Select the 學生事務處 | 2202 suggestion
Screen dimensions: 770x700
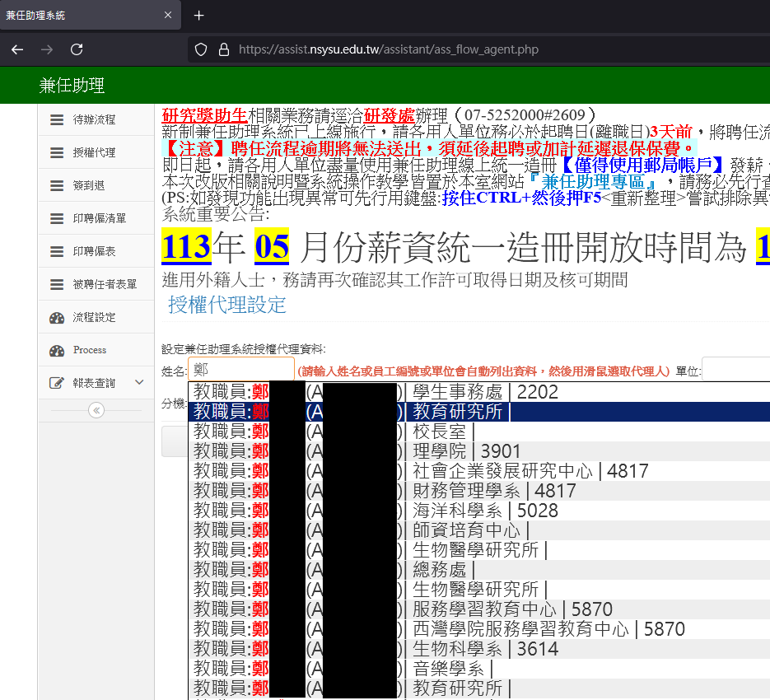click(479, 392)
